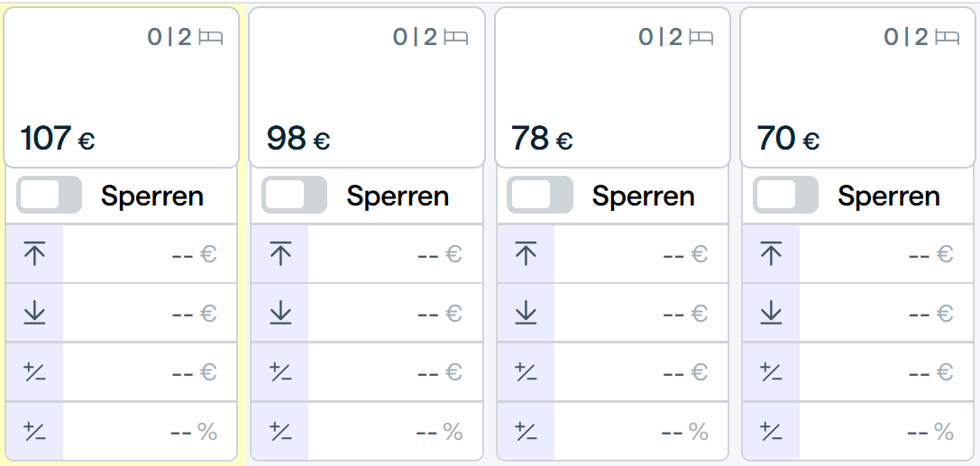Click the maximum price icon in the 70 € column
Viewport: 980px width, 466px height.
tap(771, 253)
